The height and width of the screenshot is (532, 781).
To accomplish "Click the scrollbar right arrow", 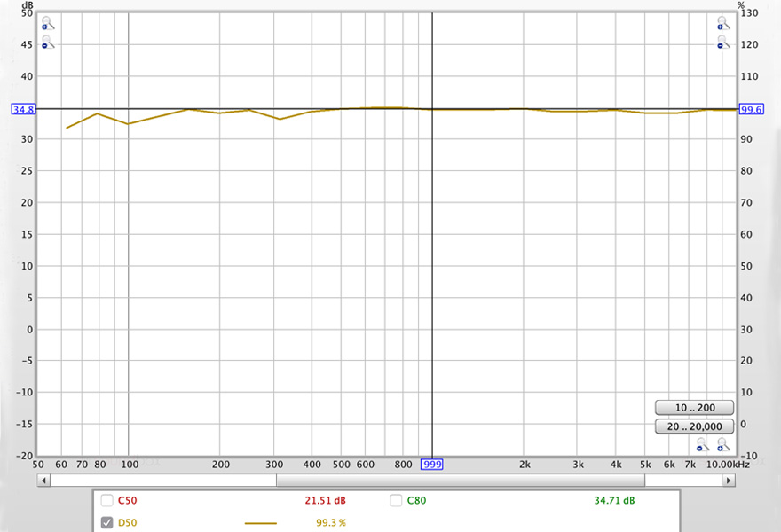I will point(729,480).
